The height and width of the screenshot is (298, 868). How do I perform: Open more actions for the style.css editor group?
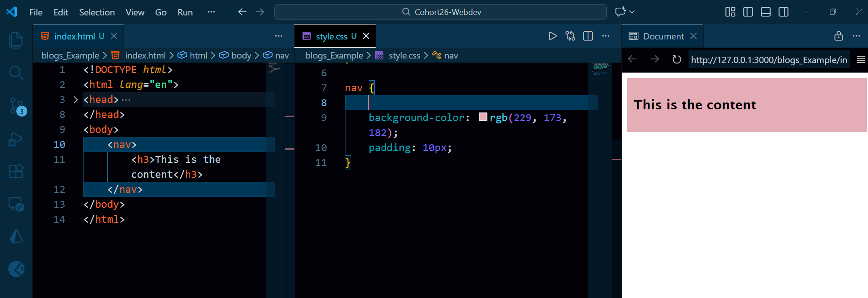pos(605,36)
